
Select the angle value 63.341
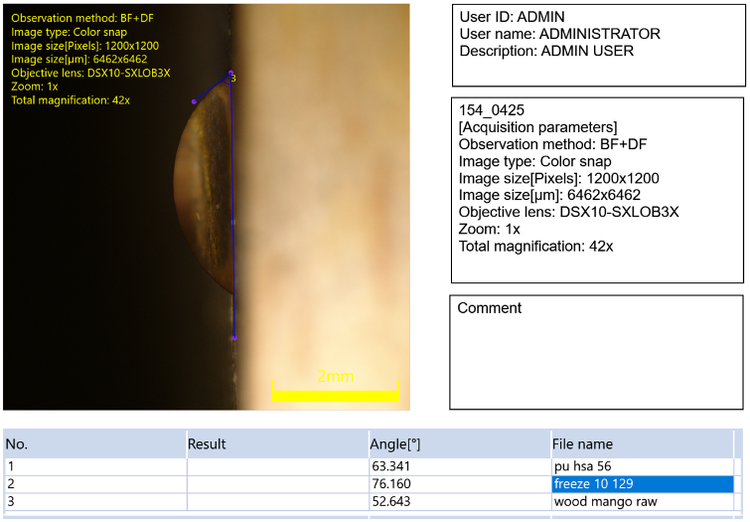point(390,466)
